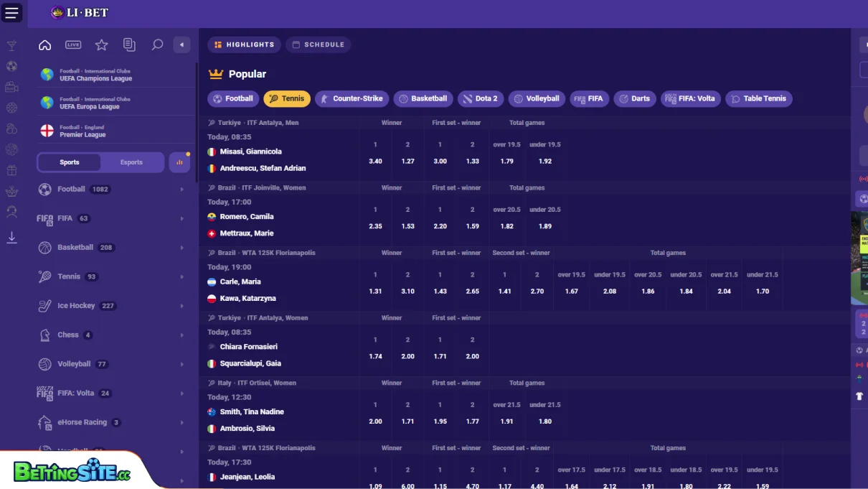Collapse the navigation panel with the arrow

181,45
